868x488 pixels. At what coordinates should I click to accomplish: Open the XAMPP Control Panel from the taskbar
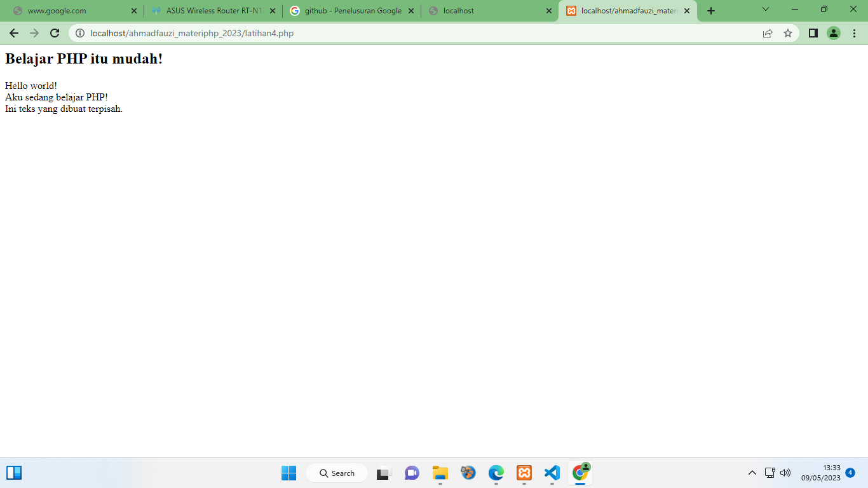524,473
